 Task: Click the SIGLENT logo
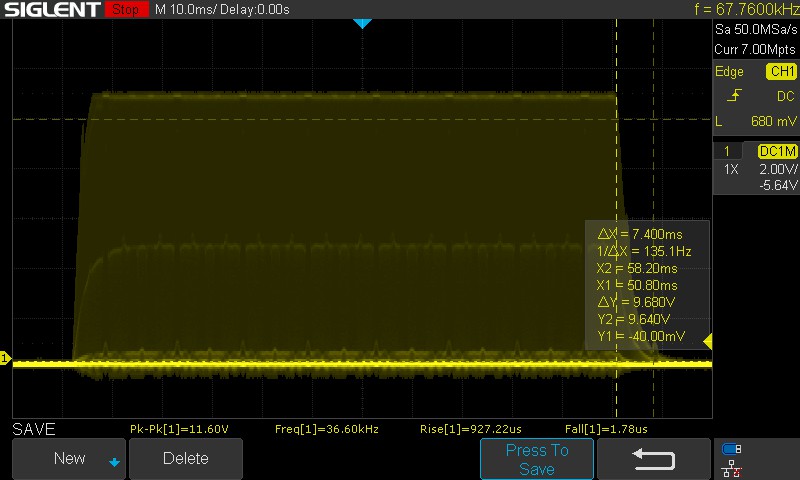(52, 9)
